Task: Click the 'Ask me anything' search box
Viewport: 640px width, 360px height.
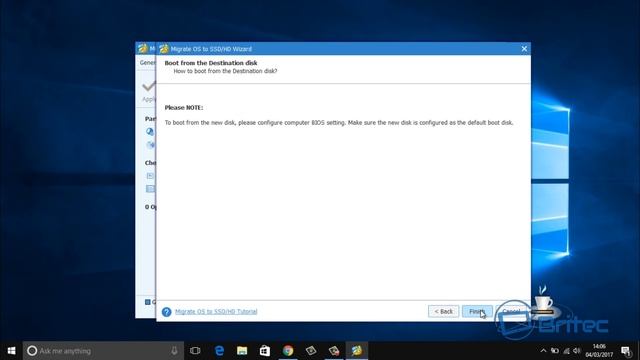Action: click(103, 351)
